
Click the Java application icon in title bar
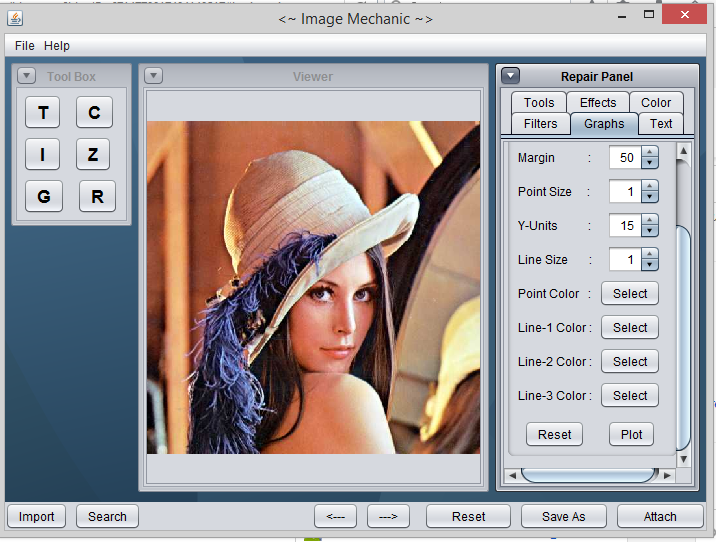pos(15,18)
